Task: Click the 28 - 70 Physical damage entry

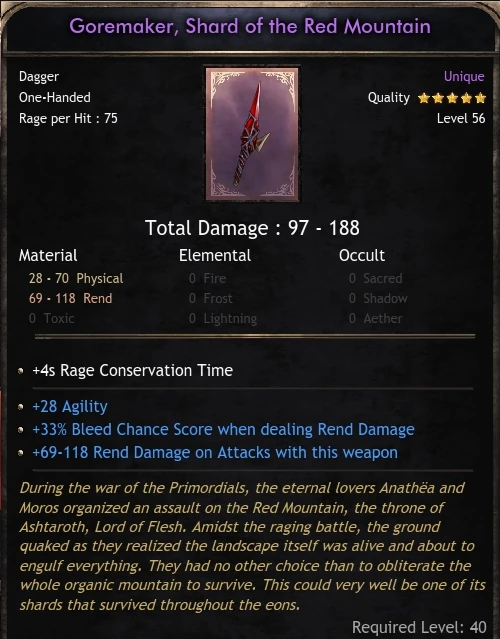Action: tap(76, 278)
